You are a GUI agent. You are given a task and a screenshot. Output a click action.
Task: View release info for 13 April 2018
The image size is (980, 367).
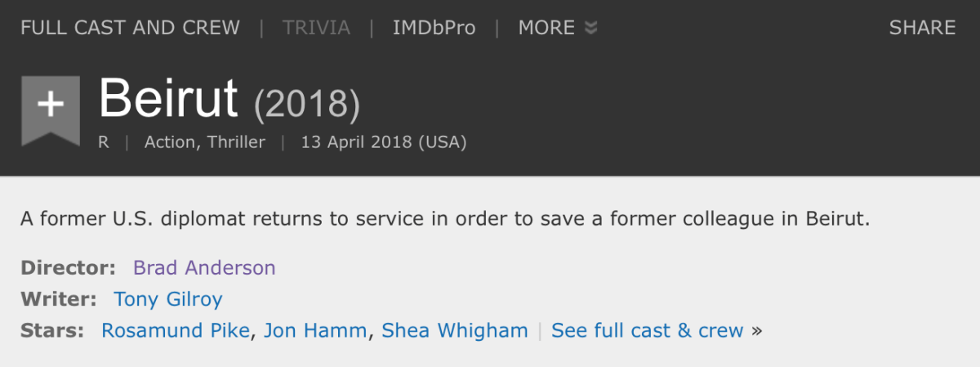pos(383,142)
